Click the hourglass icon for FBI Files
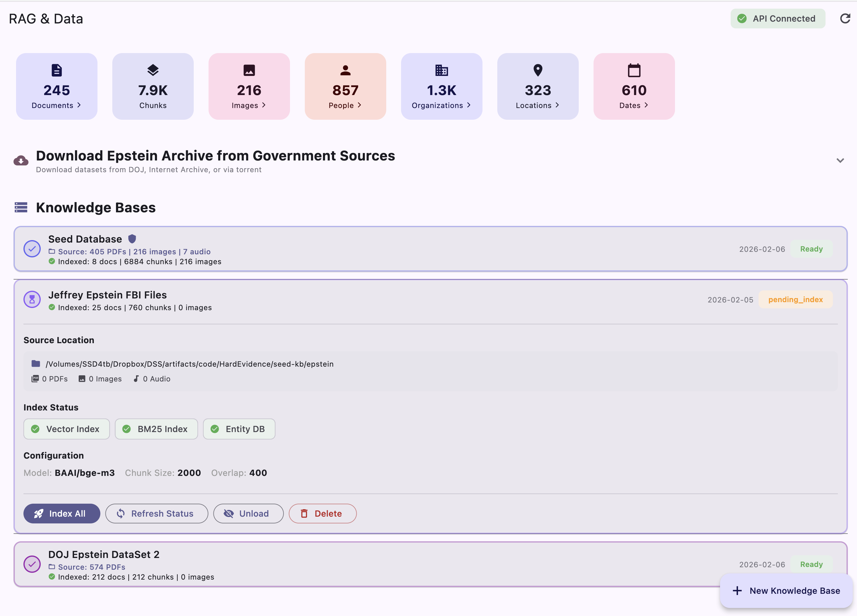This screenshot has width=857, height=616. (32, 299)
